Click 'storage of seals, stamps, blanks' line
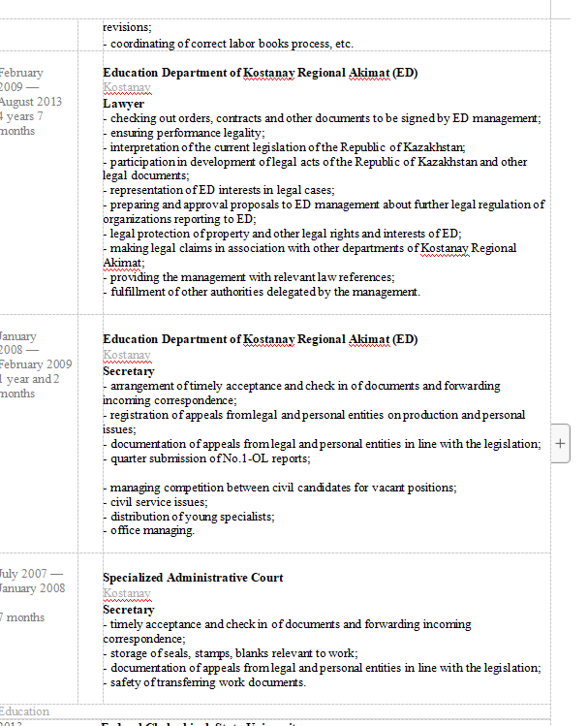 pyautogui.click(x=233, y=653)
